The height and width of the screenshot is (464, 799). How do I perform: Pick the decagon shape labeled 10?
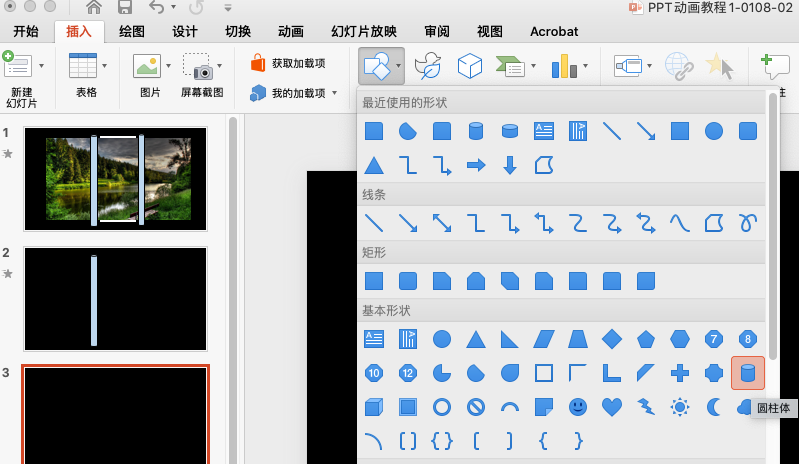coord(374,373)
